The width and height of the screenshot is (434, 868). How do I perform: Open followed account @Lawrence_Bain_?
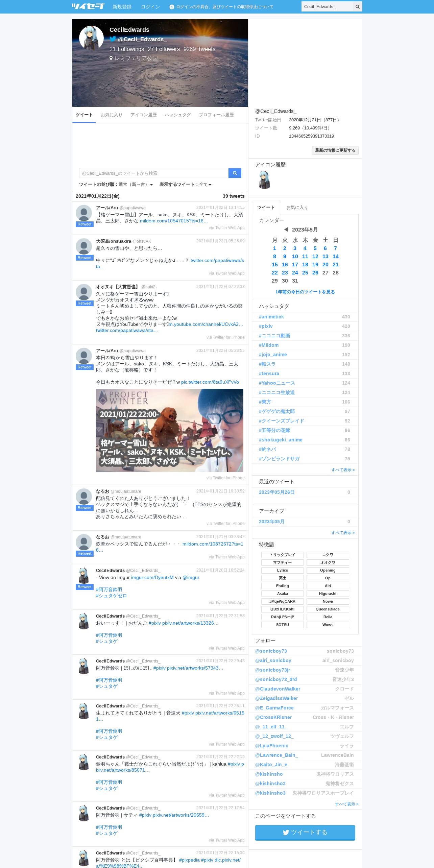point(276,755)
